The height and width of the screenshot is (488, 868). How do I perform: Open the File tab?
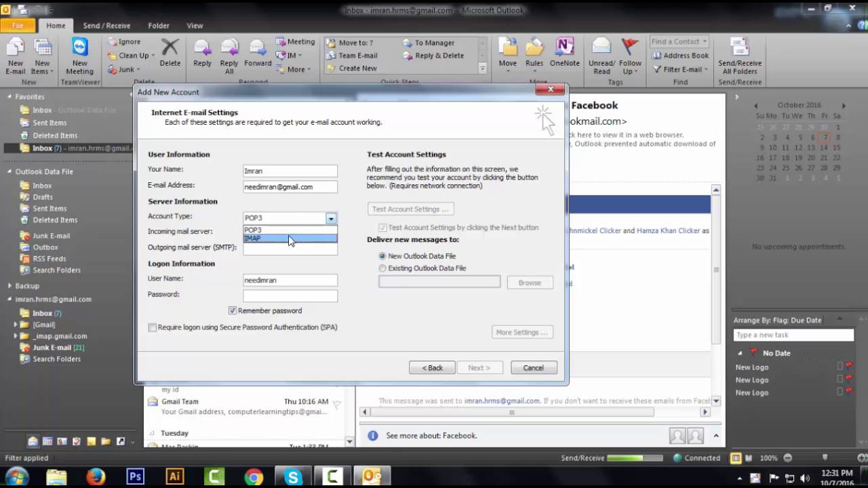click(18, 26)
